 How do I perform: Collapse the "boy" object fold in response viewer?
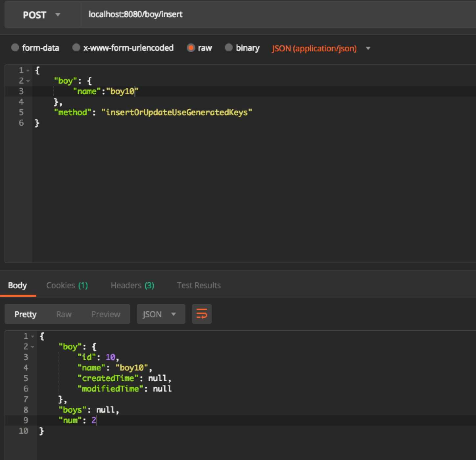[33, 347]
